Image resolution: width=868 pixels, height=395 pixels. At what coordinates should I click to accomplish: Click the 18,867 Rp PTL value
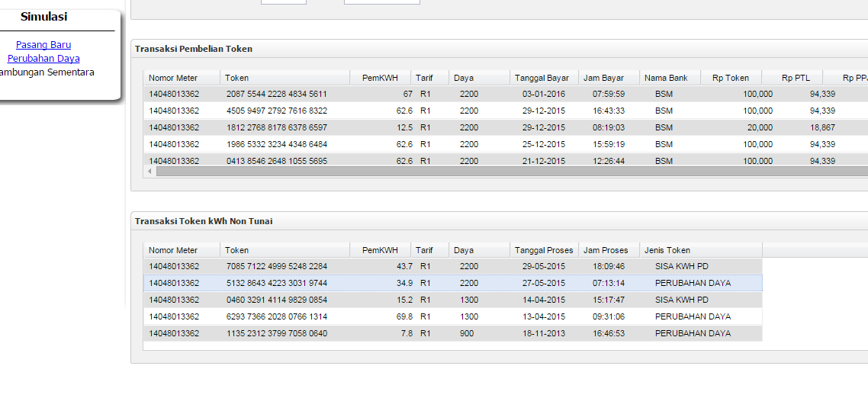click(822, 127)
